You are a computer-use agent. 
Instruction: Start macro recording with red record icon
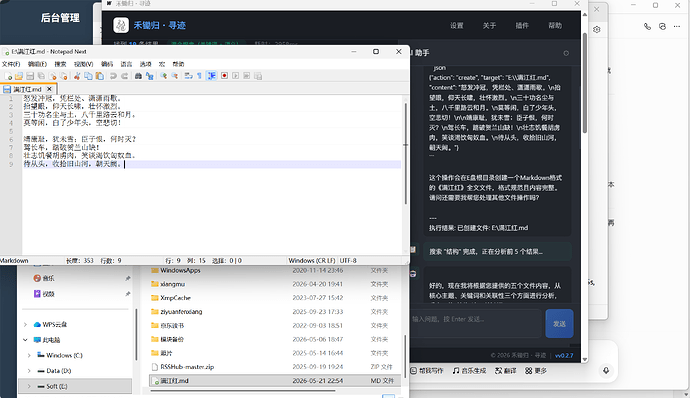coord(224,76)
